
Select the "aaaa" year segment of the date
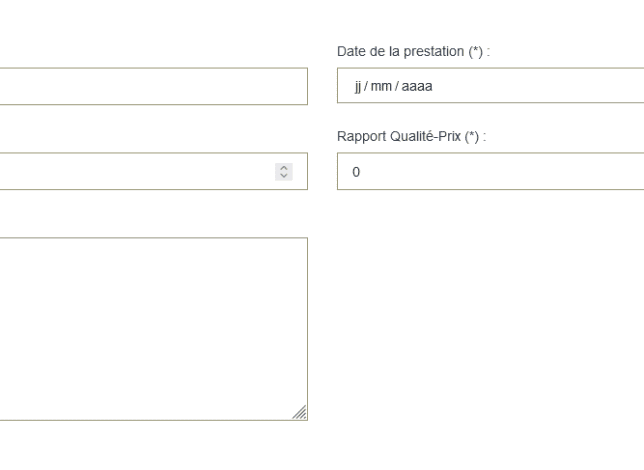(x=418, y=86)
